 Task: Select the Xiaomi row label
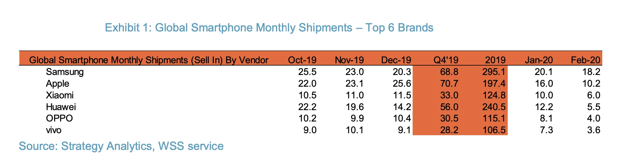(x=59, y=95)
